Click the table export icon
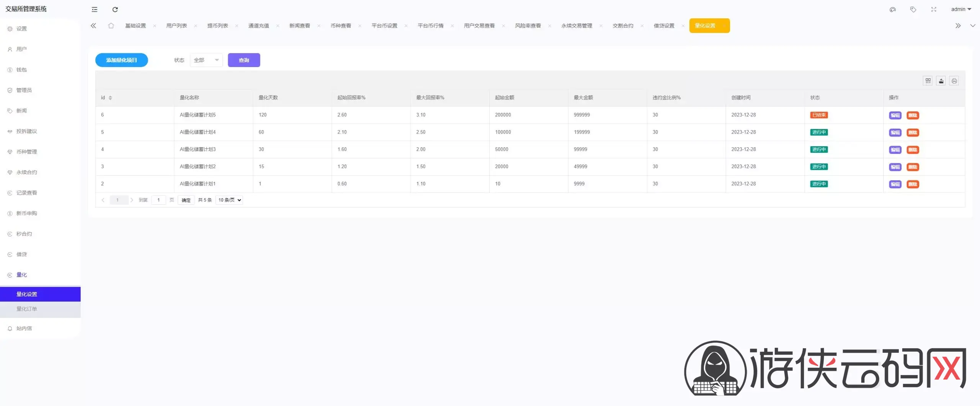Viewport: 980px width, 406px height. pos(941,81)
